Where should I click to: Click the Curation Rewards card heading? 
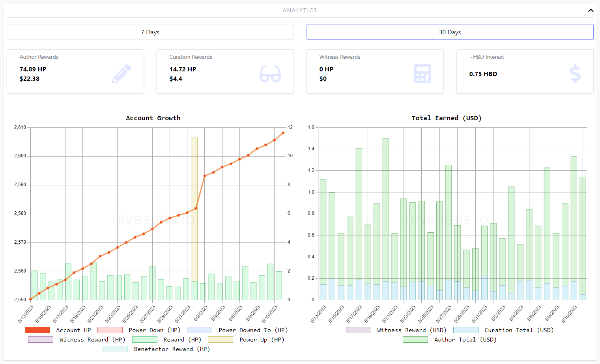pyautogui.click(x=191, y=57)
